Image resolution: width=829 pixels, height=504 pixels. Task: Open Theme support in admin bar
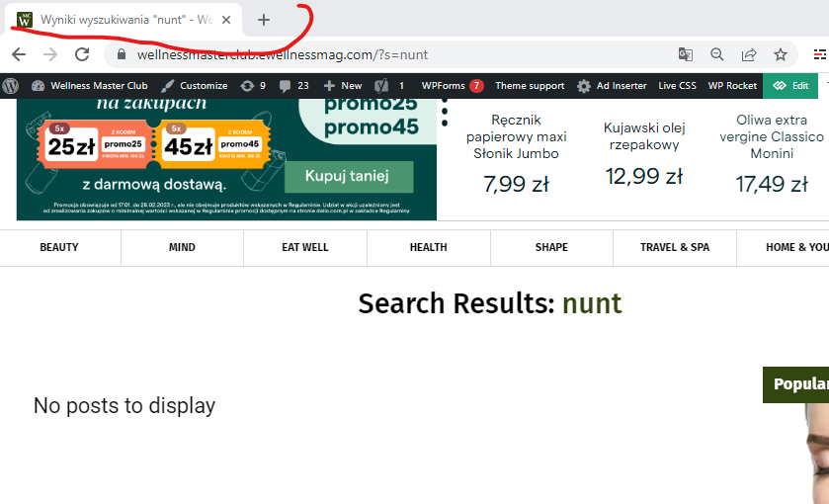pos(530,86)
